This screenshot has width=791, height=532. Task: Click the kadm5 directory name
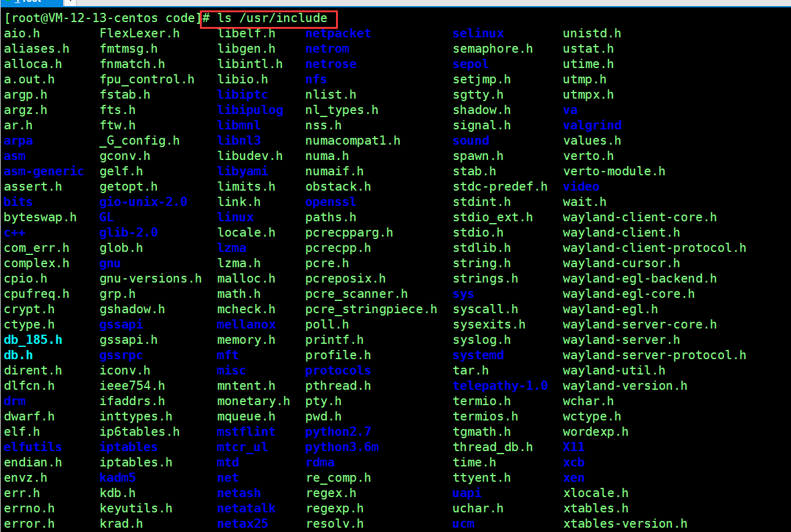(117, 478)
